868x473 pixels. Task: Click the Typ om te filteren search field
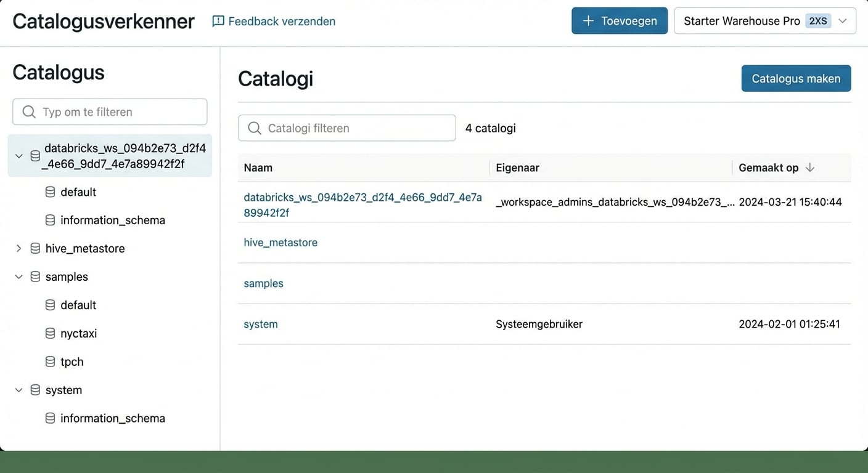pos(110,111)
